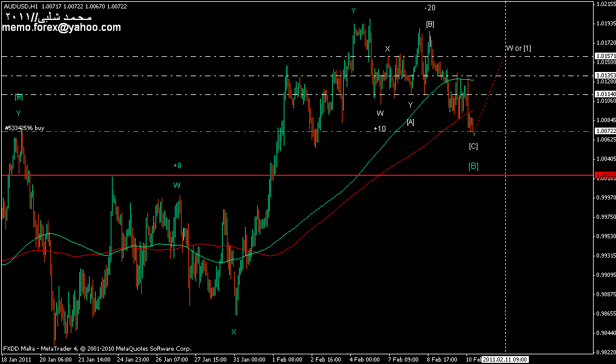Click the green W wave label

click(177, 186)
